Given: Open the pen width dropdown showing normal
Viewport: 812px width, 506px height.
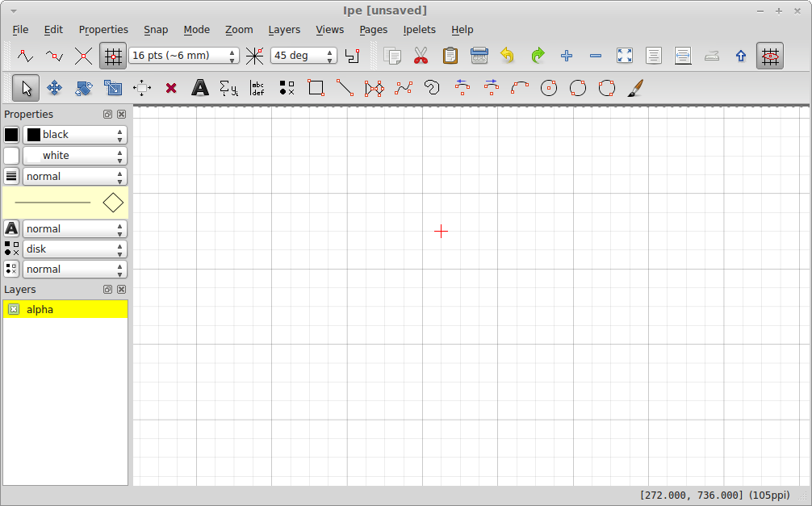Looking at the screenshot, I should (x=74, y=176).
